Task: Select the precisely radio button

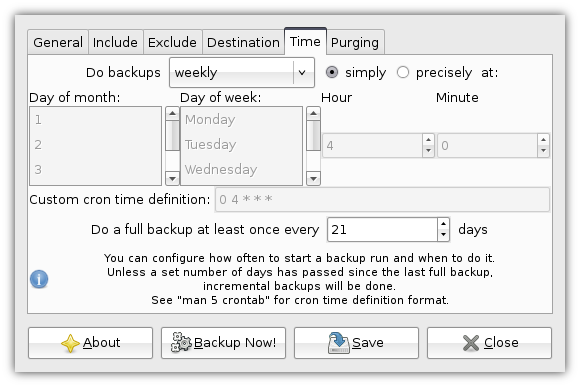Action: 402,72
